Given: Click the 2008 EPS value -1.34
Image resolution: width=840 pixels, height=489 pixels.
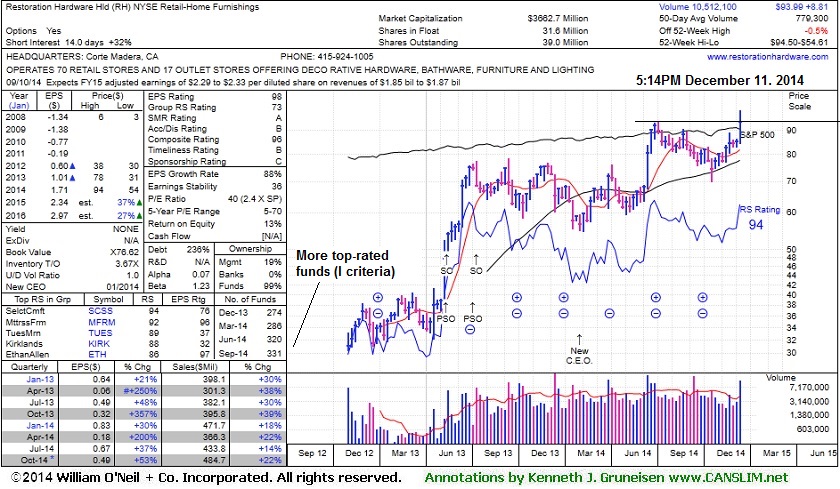Looking at the screenshot, I should click(57, 117).
